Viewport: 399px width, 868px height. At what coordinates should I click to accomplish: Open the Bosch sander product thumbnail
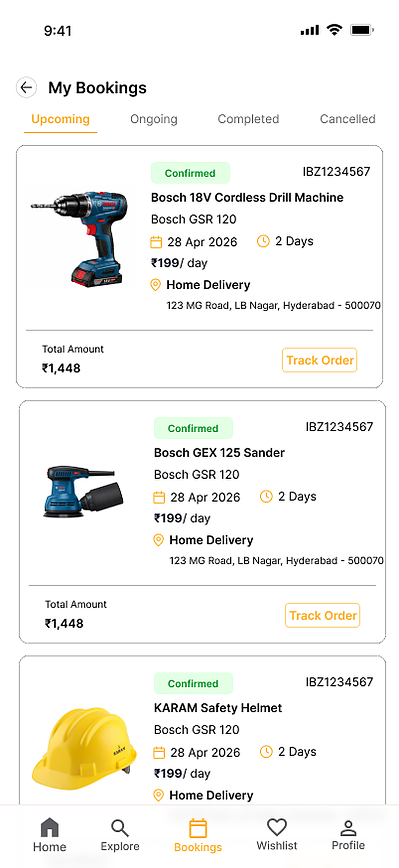[83, 492]
